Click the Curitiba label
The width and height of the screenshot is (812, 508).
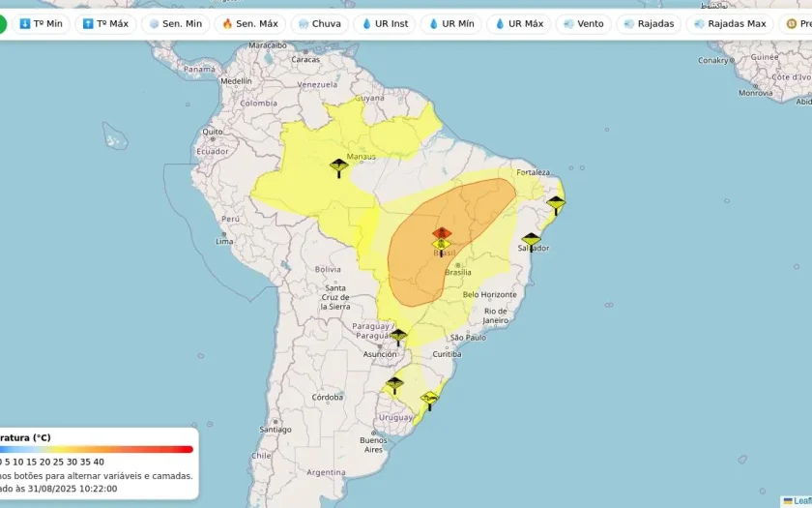[447, 354]
